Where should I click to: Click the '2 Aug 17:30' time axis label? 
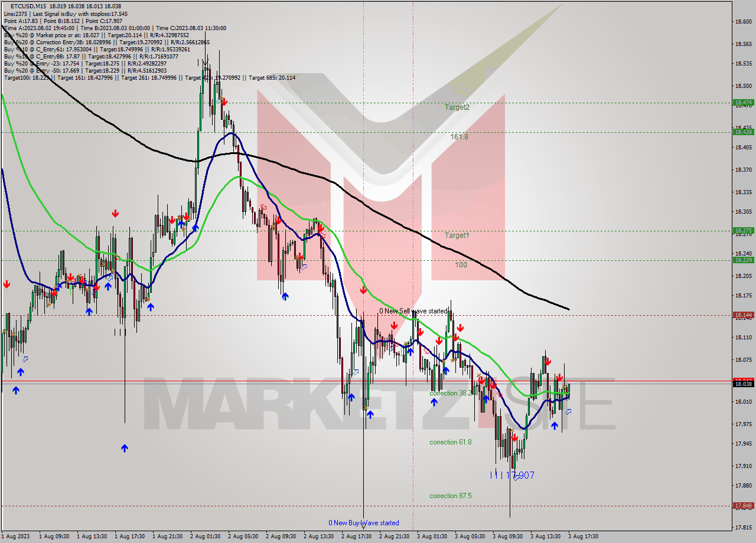click(x=356, y=537)
